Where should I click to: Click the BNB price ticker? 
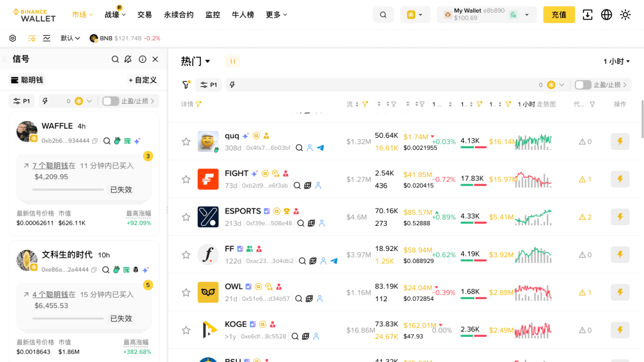(x=125, y=38)
